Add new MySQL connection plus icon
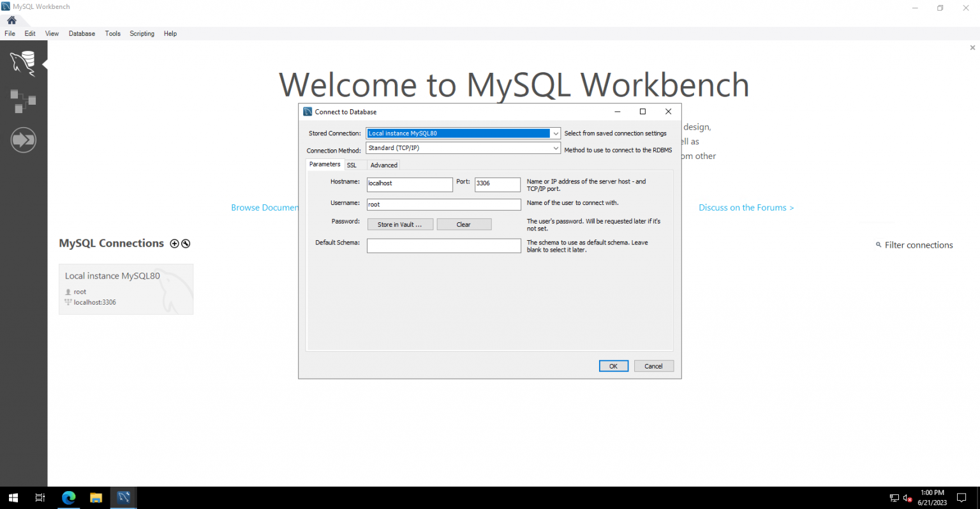The height and width of the screenshot is (509, 980). [x=174, y=244]
